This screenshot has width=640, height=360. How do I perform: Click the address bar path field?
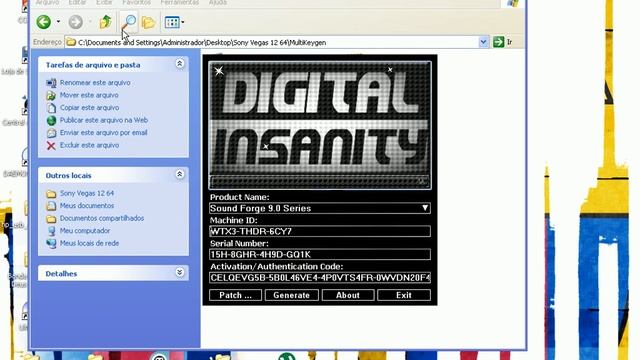(277, 42)
